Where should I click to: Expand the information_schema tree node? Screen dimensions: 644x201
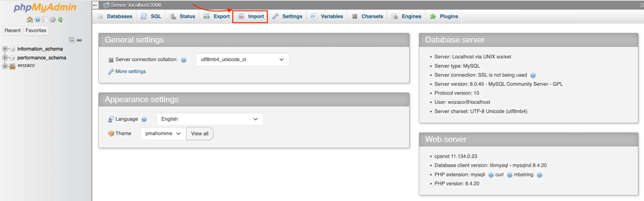point(5,49)
